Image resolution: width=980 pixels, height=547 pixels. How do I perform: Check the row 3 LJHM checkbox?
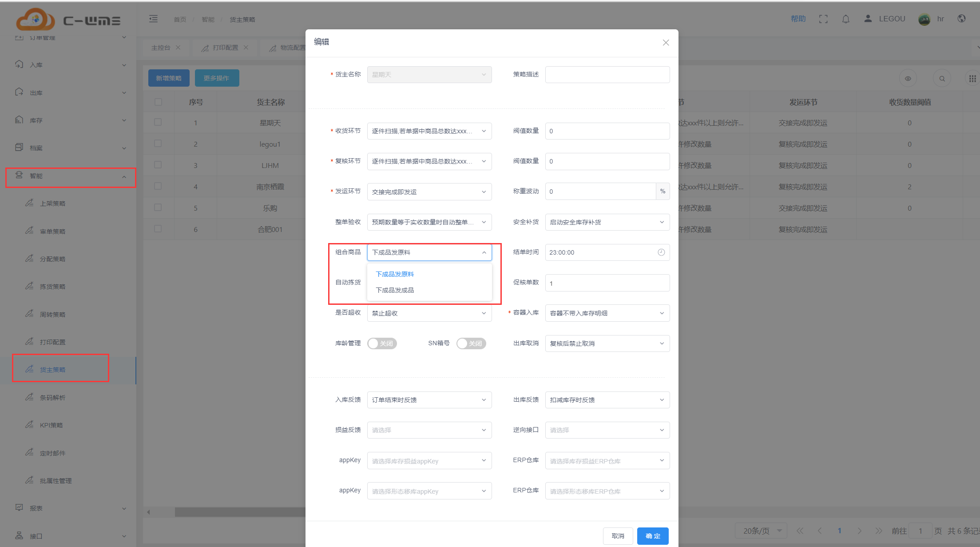pos(158,165)
